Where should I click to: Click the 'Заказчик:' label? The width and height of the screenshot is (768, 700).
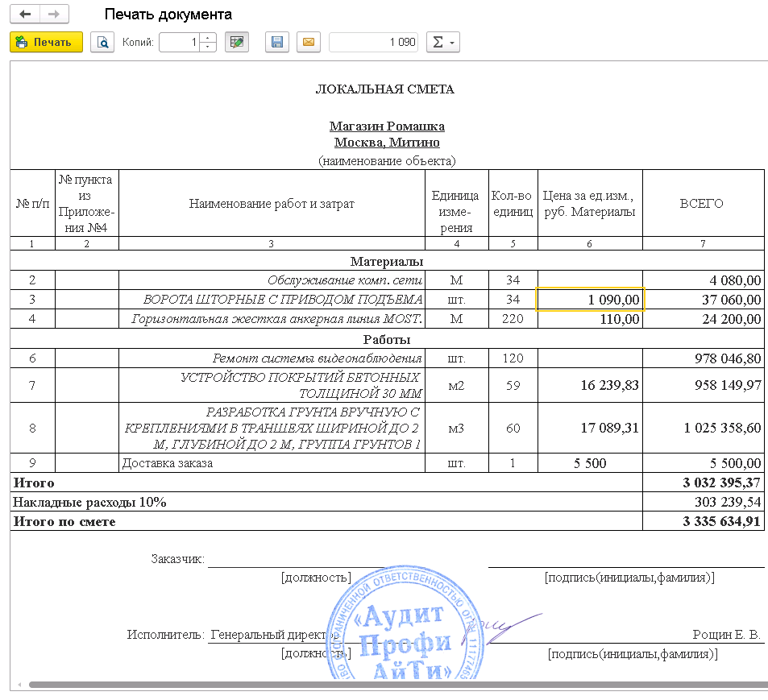point(178,559)
